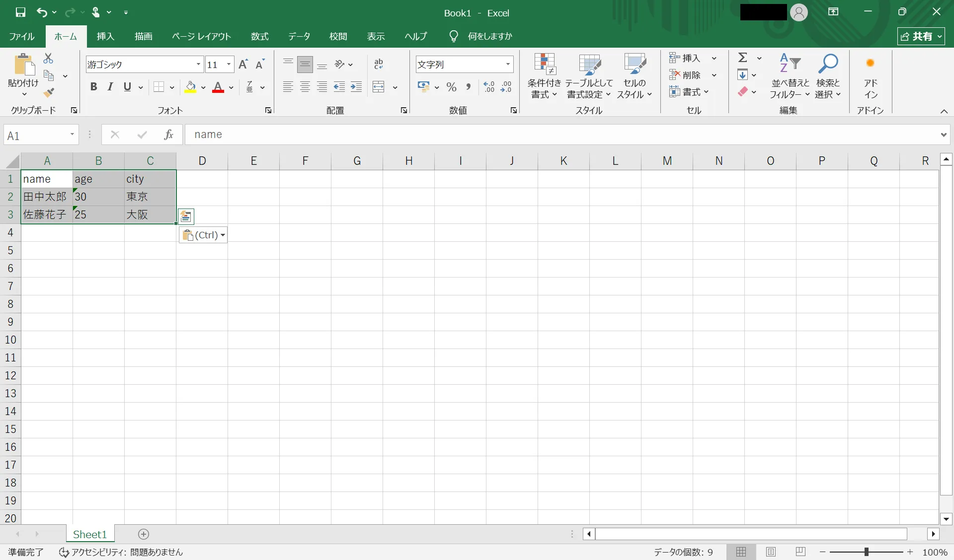Expand the number format dropdown showing 文字列
954x560 pixels.
tap(508, 64)
